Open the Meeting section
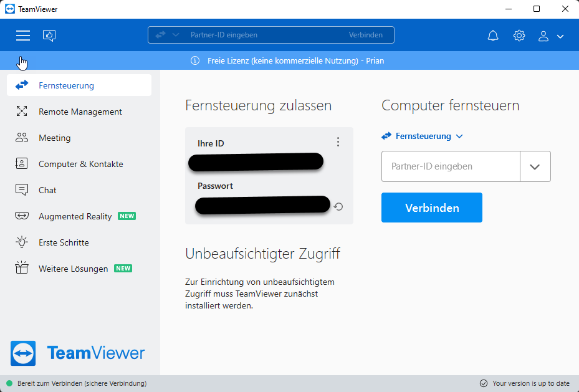The height and width of the screenshot is (392, 579). click(x=79, y=138)
